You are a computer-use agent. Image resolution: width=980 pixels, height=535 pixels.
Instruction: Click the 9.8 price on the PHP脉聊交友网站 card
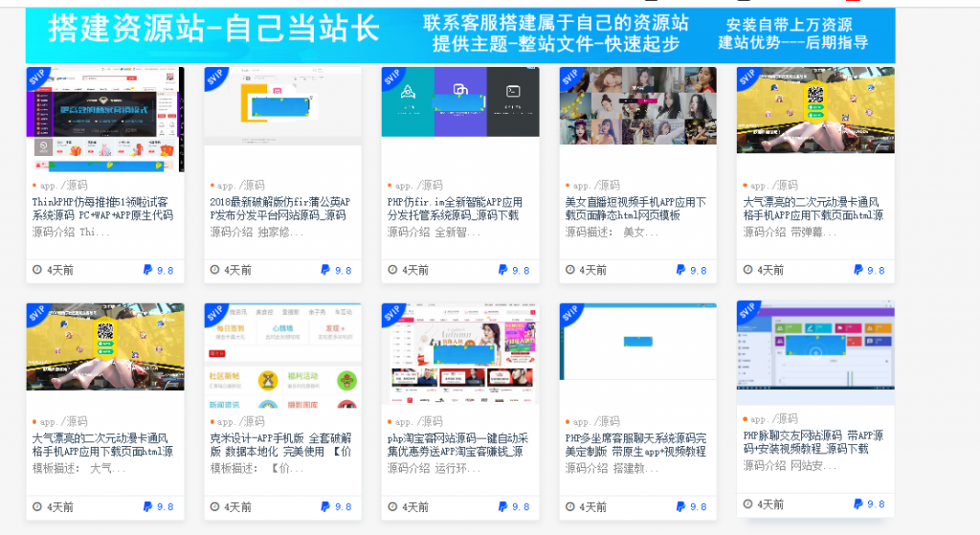click(x=876, y=504)
